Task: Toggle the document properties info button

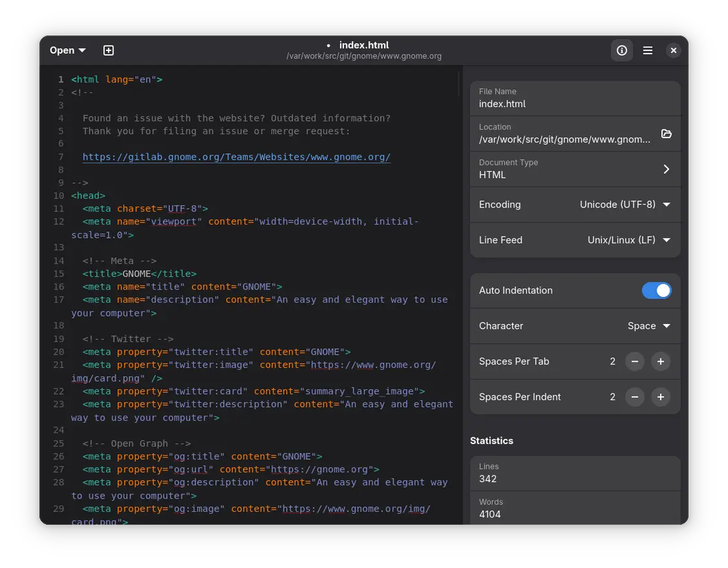Action: [x=621, y=50]
